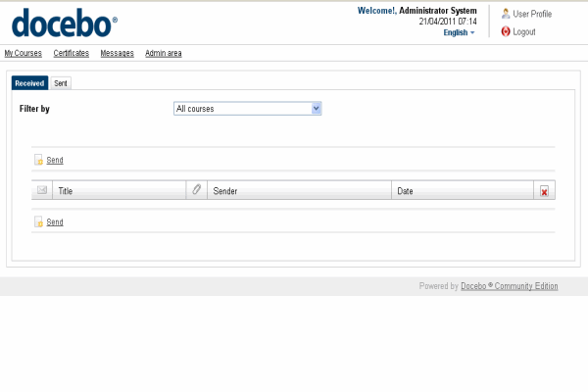Click the Send link below the table
The width and height of the screenshot is (588, 392).
(x=55, y=222)
